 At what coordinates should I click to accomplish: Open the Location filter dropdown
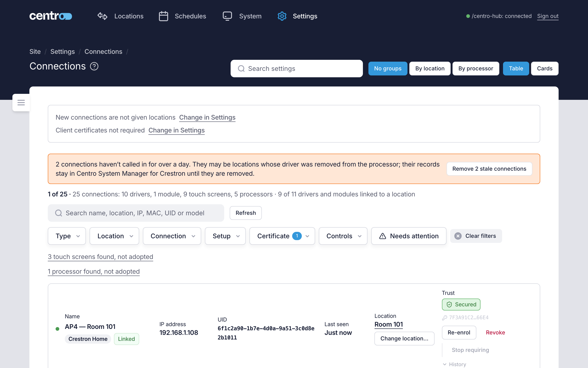tap(114, 236)
